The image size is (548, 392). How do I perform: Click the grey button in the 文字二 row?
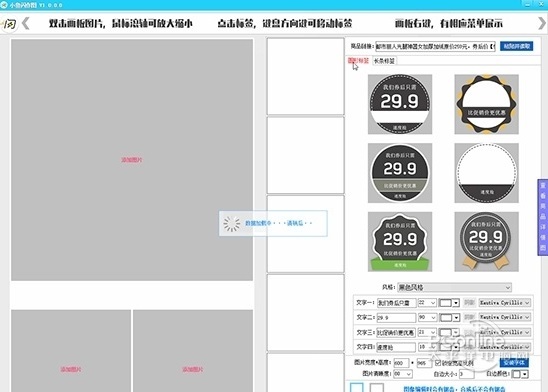(x=469, y=317)
